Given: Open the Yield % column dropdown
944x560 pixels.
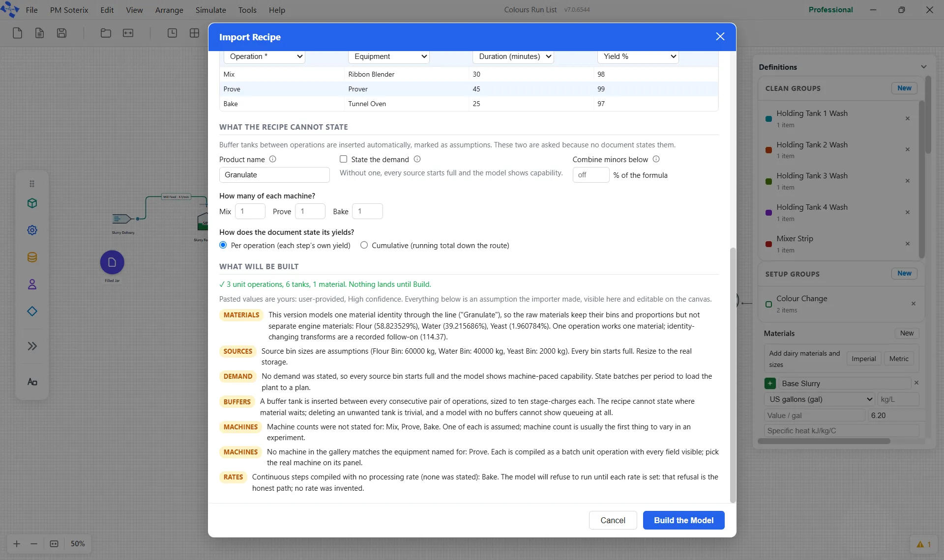Looking at the screenshot, I should [x=638, y=56].
